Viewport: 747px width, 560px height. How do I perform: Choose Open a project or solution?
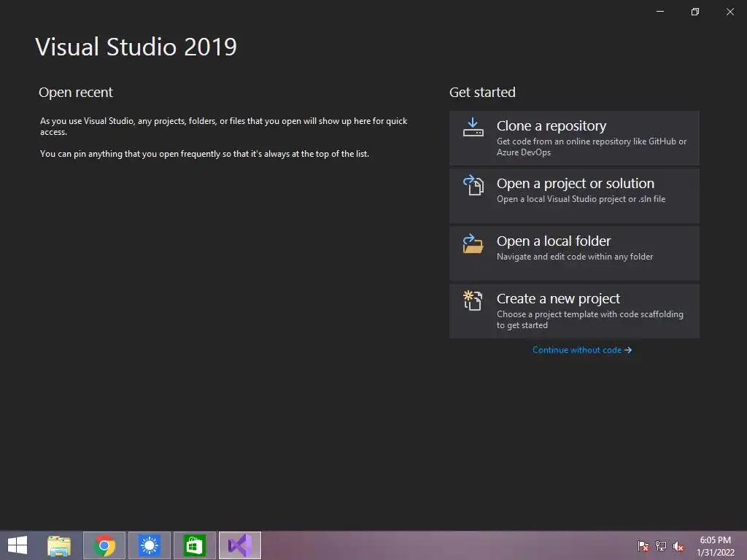pyautogui.click(x=574, y=195)
